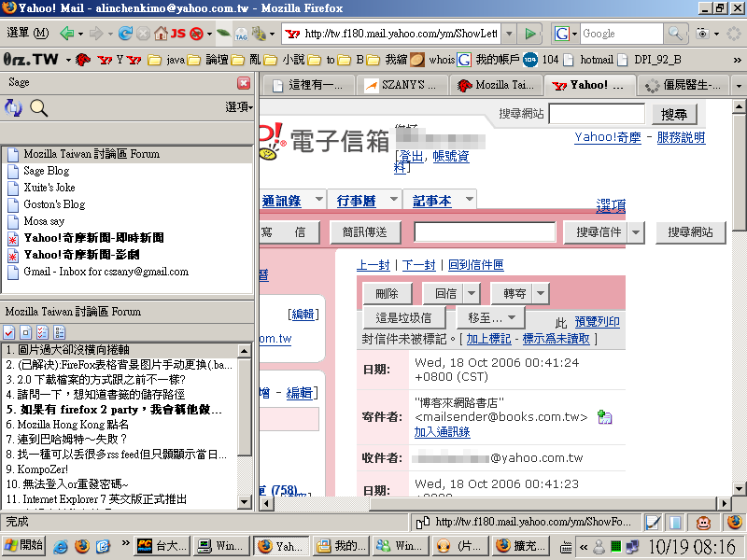Viewport: 747px width, 560px height.
Task: Refresh feeds in the Sage sidebar
Action: [x=14, y=107]
